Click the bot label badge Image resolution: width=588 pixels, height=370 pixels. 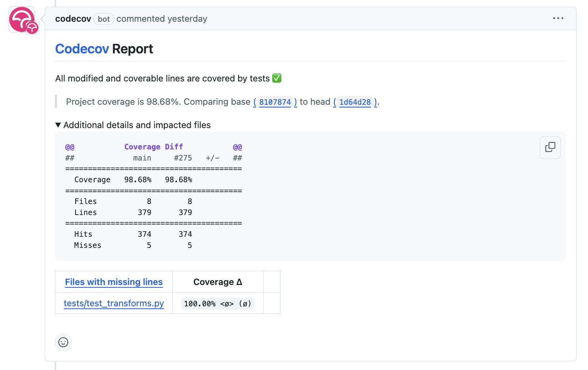click(104, 19)
